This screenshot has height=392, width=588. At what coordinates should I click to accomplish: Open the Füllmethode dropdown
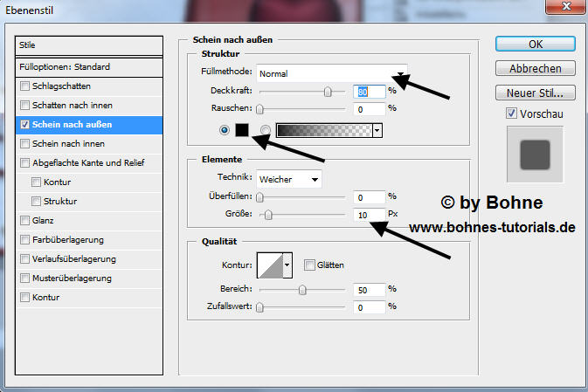[331, 73]
